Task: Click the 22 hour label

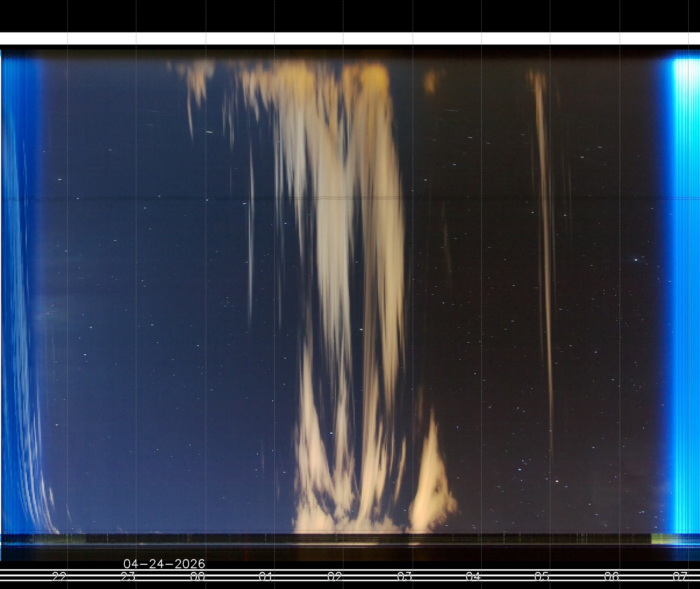Action: 59,577
